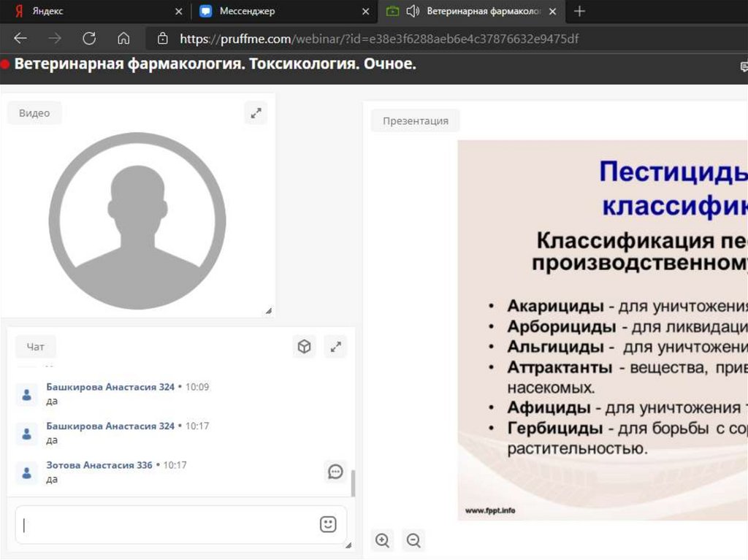748x560 pixels.
Task: Click the Видео panel label
Action: click(34, 113)
